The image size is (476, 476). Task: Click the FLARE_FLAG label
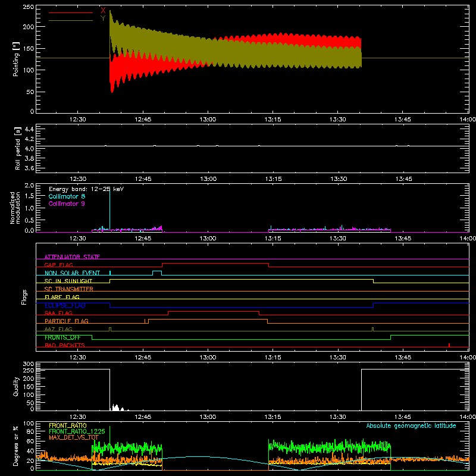tap(62, 297)
